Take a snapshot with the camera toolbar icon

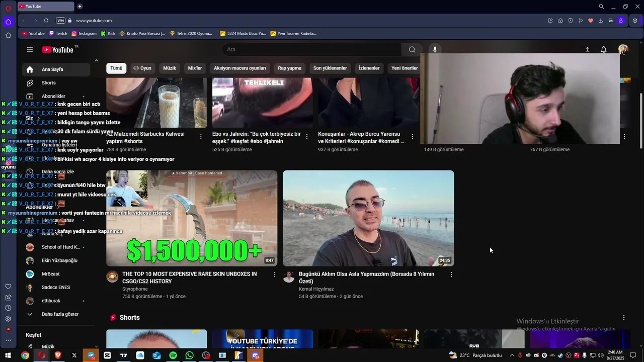560,21
